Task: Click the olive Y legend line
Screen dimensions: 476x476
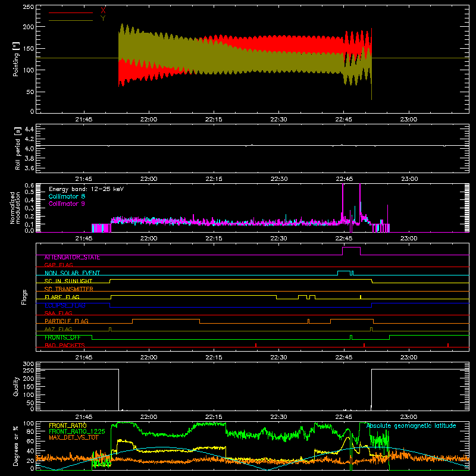Action: click(71, 20)
